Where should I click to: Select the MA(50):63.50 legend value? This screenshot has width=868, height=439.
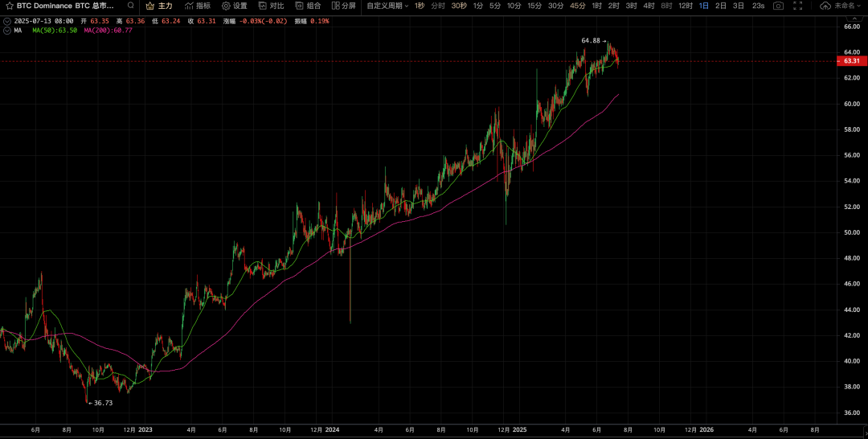(55, 31)
